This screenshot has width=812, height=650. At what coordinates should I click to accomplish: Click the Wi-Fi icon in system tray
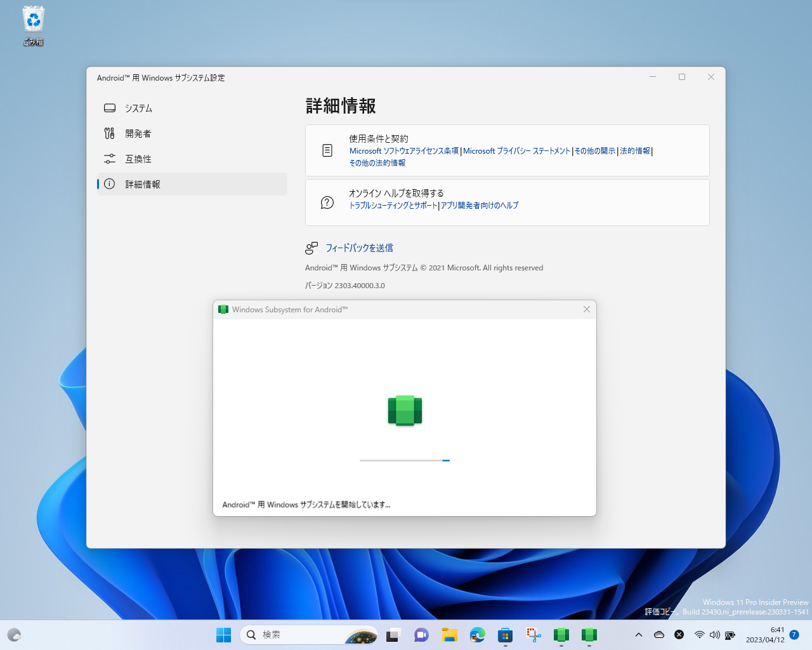[700, 634]
